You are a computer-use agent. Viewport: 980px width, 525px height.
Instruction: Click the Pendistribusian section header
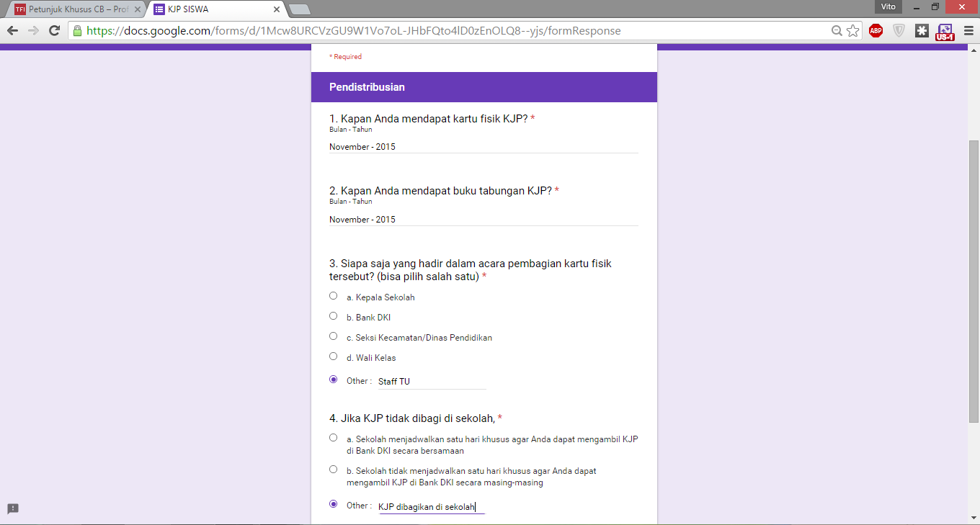484,87
